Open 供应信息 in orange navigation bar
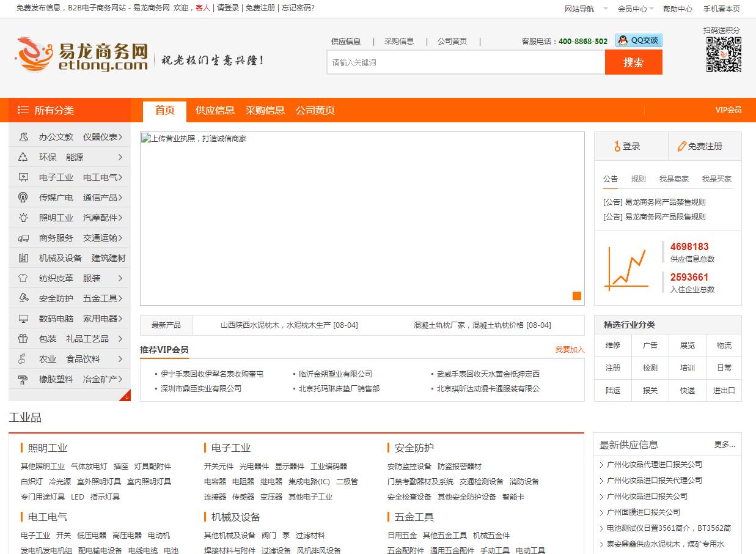 [215, 111]
